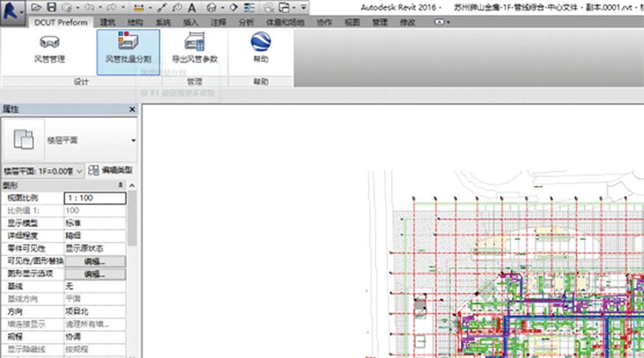Click the Close Hidden Windows icon
Screen dimensions: 644x358
268,8
